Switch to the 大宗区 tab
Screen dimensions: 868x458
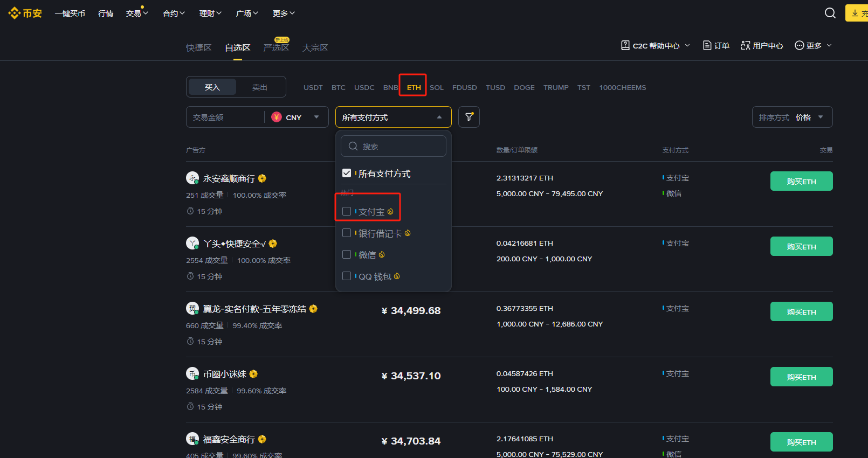(x=315, y=47)
